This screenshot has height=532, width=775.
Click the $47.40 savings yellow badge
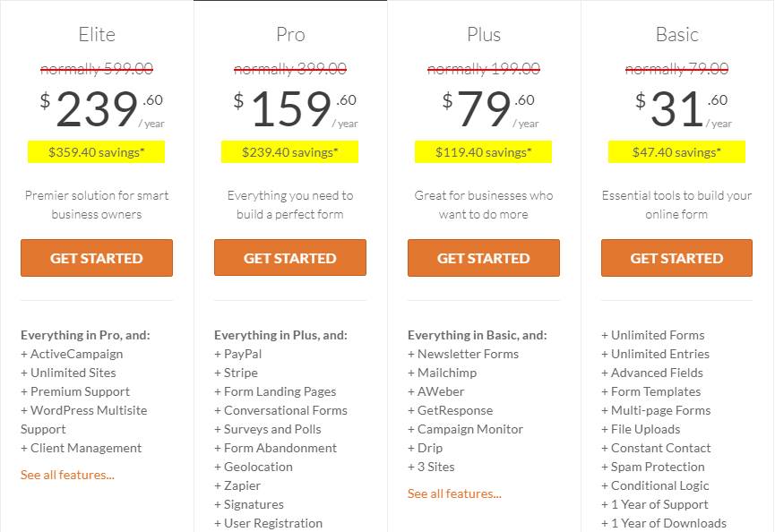pyautogui.click(x=676, y=152)
